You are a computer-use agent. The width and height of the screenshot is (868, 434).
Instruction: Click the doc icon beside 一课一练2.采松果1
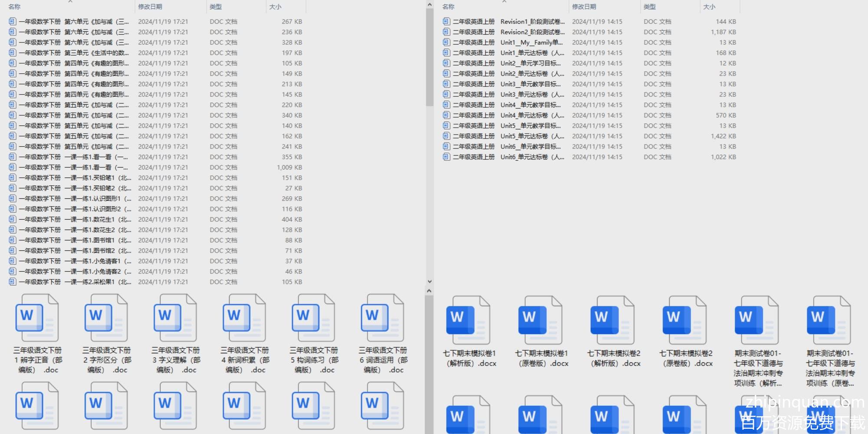pos(12,282)
